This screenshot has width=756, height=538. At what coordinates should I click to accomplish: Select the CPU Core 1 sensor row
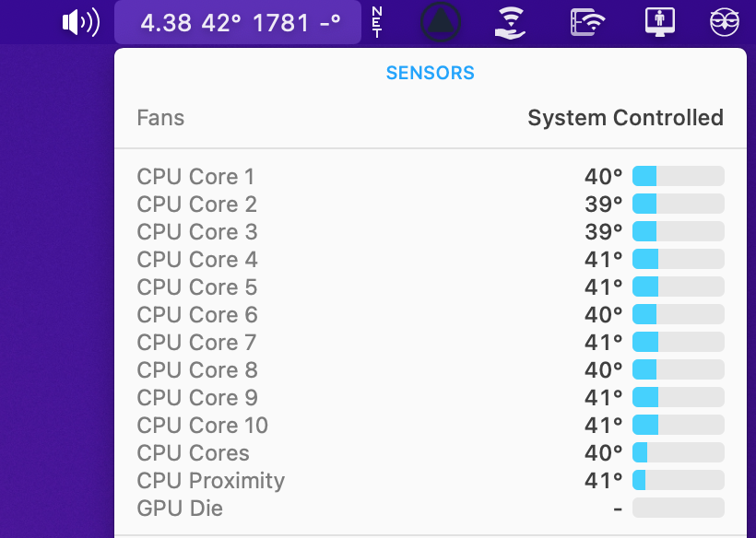coord(430,176)
